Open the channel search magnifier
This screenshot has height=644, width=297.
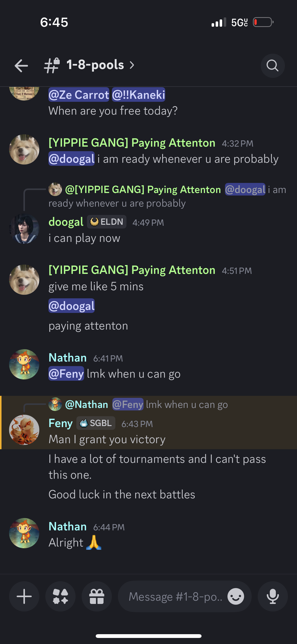(x=273, y=66)
